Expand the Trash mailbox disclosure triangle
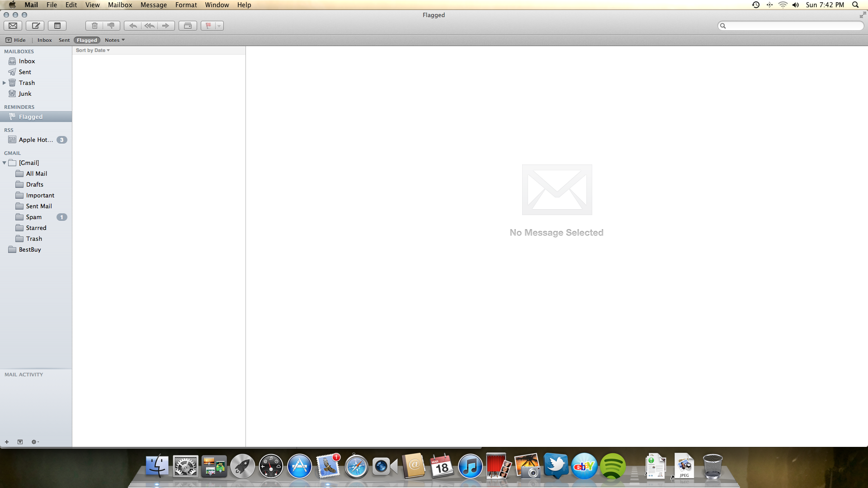868x488 pixels. point(5,83)
